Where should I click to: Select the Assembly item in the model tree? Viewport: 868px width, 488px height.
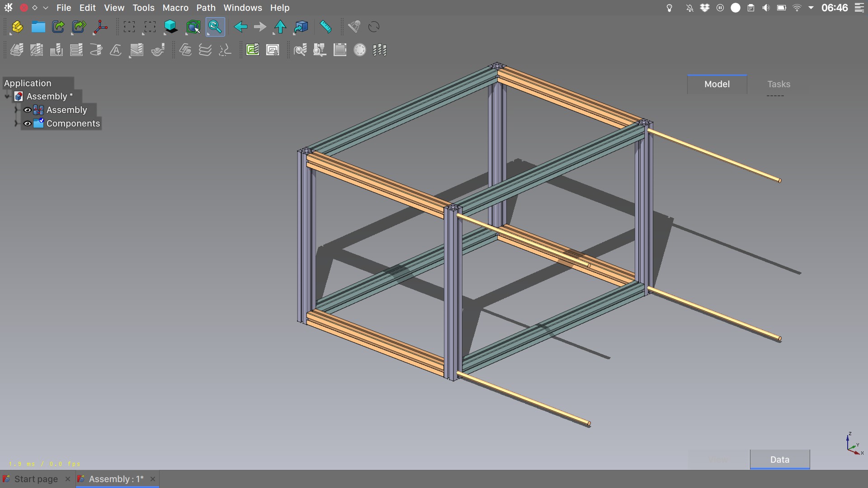[x=68, y=110]
